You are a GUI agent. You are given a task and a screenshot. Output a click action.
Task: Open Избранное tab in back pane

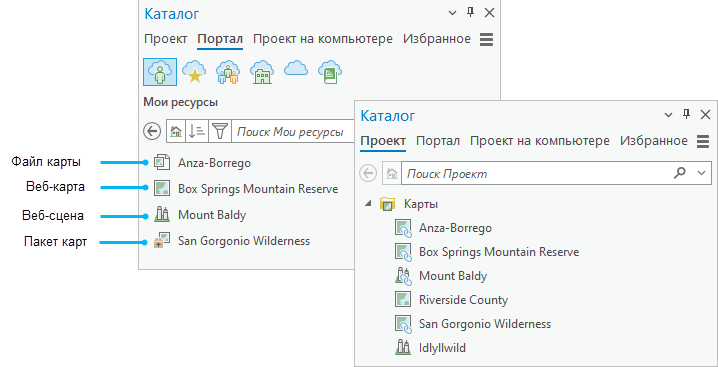437,39
